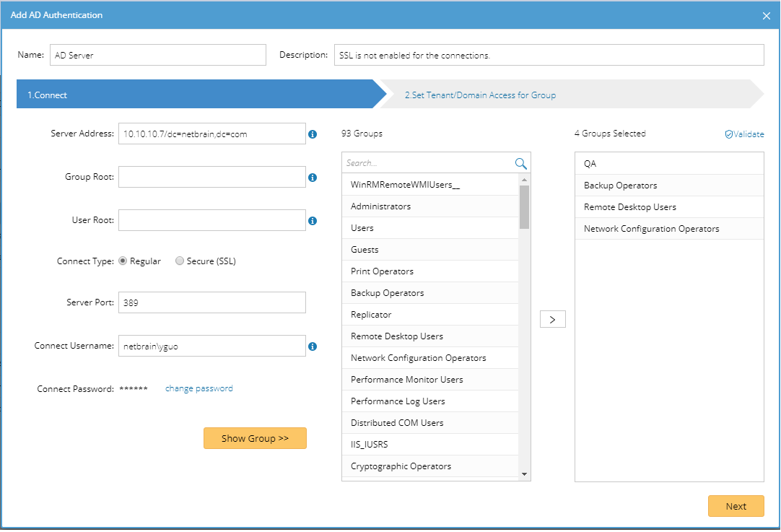Click the magnifier search icon in groups list
This screenshot has height=532, width=781.
(520, 164)
